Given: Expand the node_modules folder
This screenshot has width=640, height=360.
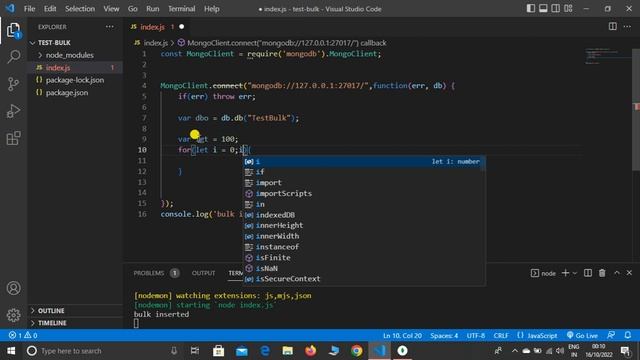Looking at the screenshot, I should [75, 55].
